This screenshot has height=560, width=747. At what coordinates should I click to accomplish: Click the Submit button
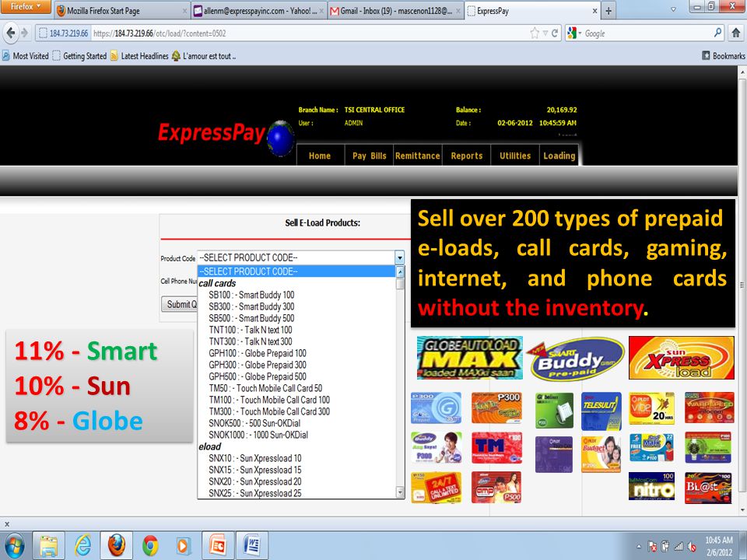180,304
